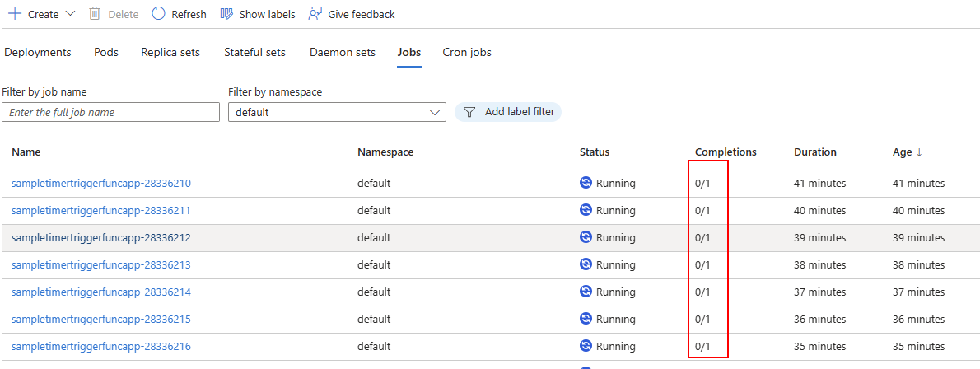Focus the Filter by job name field

(110, 112)
